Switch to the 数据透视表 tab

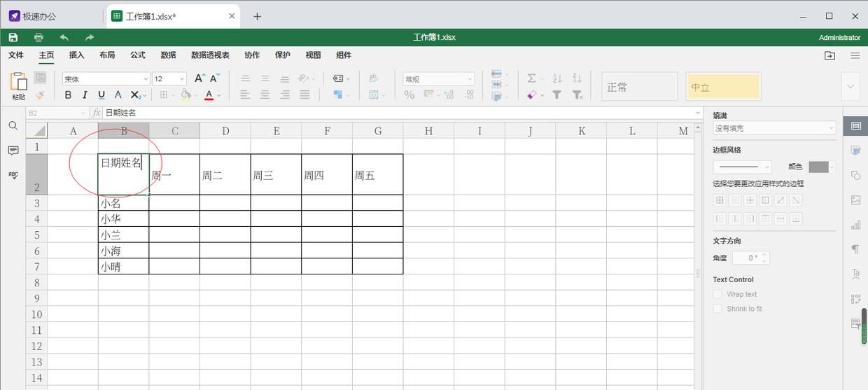coord(210,55)
